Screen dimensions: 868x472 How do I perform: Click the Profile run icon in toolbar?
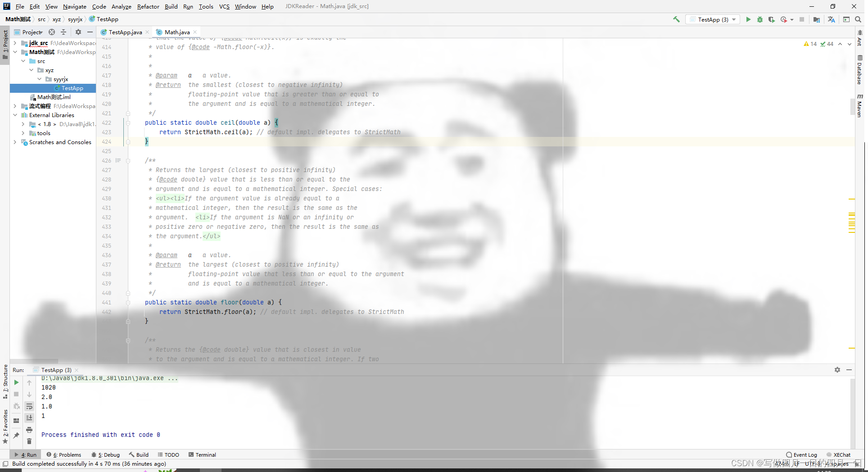click(x=784, y=19)
